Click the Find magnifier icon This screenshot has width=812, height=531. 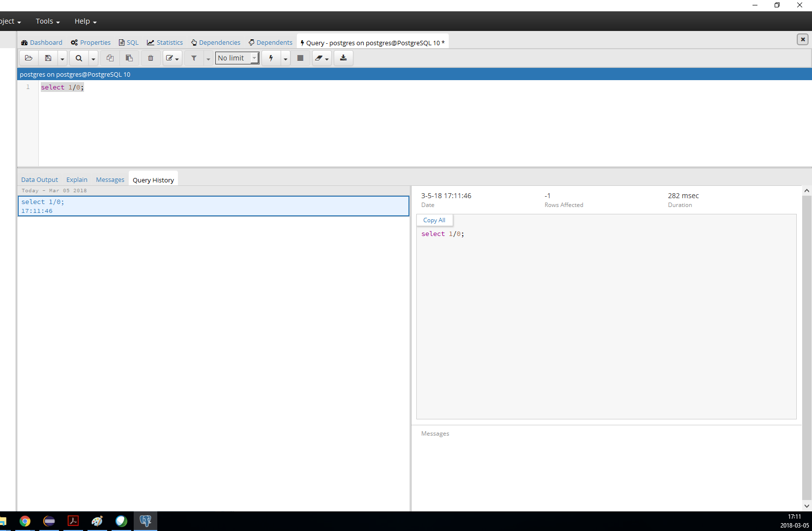coord(79,58)
